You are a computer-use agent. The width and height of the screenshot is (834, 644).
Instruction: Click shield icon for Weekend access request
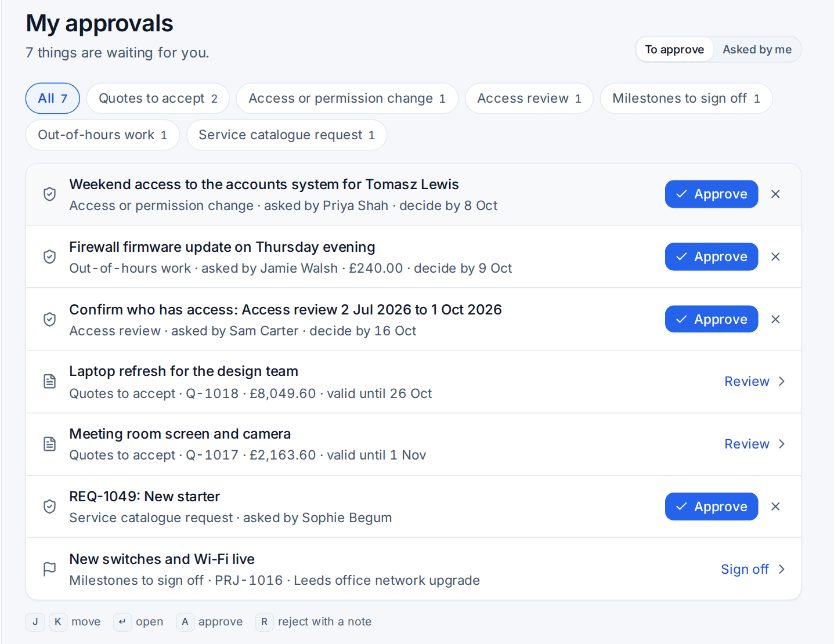(x=50, y=194)
